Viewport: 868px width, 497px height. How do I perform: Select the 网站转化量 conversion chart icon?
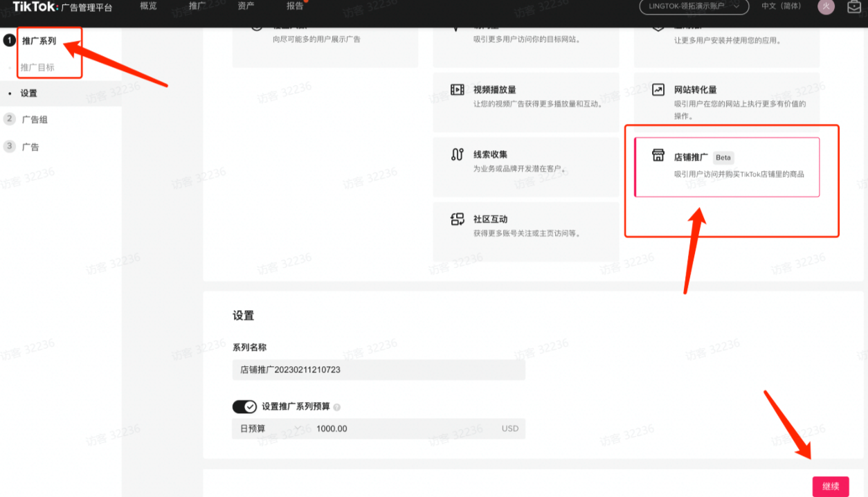(658, 90)
